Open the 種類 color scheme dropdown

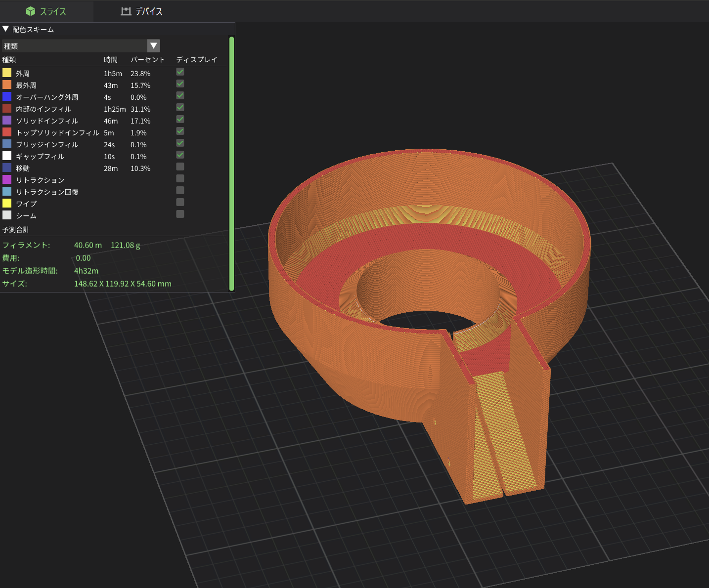pyautogui.click(x=75, y=46)
